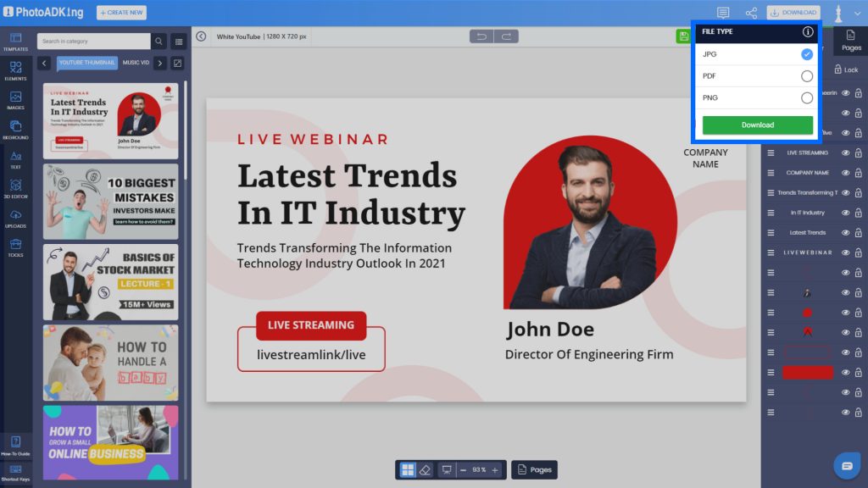
Task: Open the Templates panel in sidebar
Action: pyautogui.click(x=15, y=42)
